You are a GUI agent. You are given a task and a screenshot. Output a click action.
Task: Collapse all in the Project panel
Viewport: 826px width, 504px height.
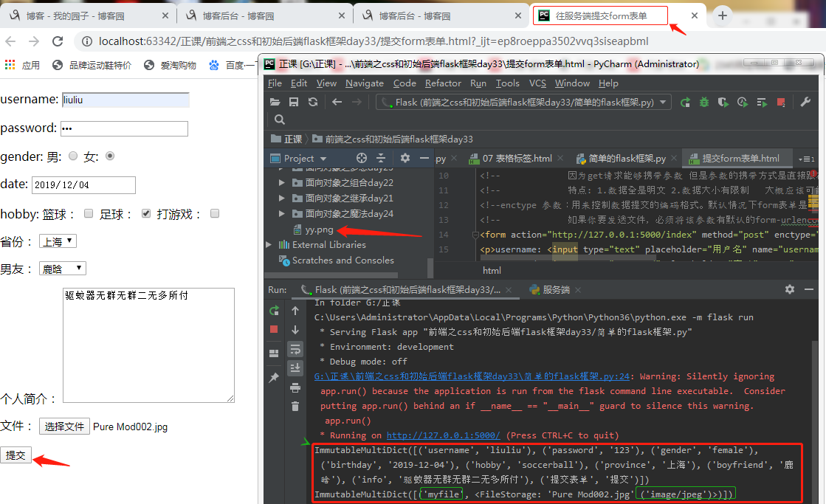[x=381, y=158]
